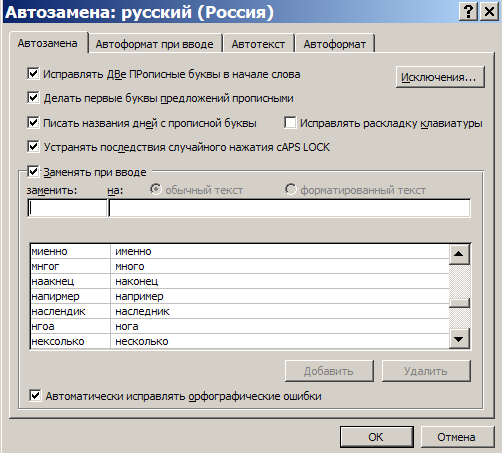Select форматированный текст radio button

coord(290,189)
